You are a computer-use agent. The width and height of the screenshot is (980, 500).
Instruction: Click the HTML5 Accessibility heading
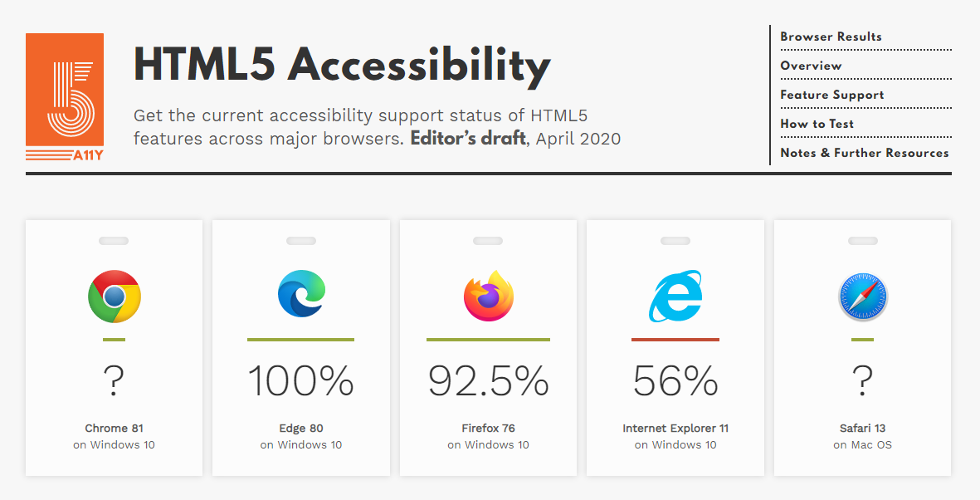point(342,65)
